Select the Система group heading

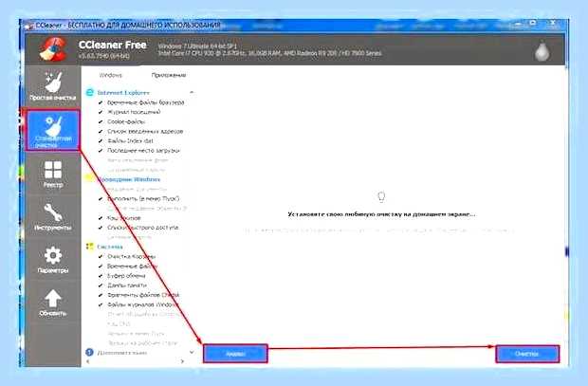pos(110,247)
